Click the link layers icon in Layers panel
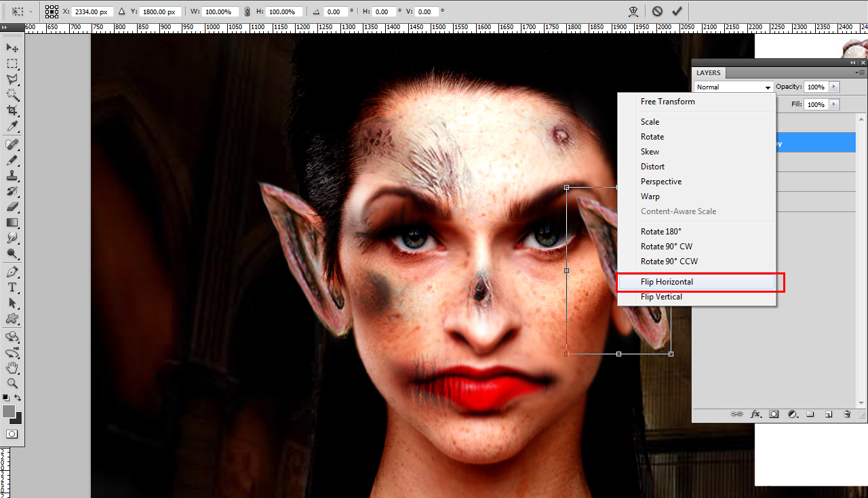868x498 pixels. tap(737, 413)
